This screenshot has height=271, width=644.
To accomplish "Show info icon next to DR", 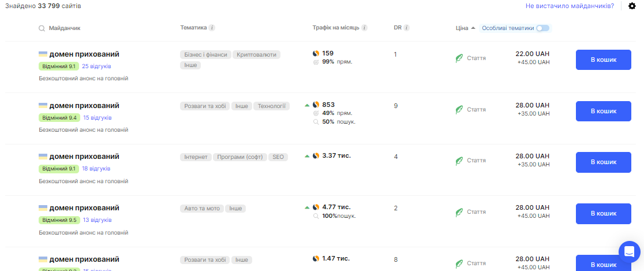I will tap(407, 28).
